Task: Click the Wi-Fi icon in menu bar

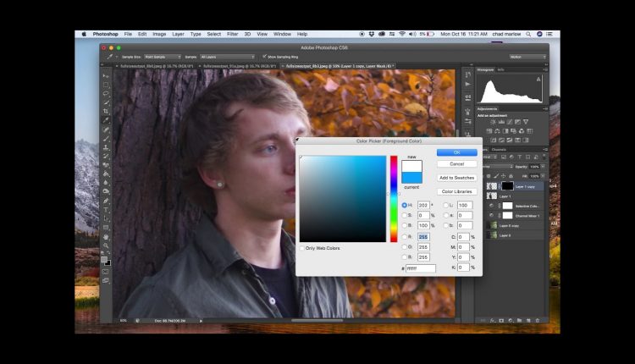Action: (x=401, y=34)
